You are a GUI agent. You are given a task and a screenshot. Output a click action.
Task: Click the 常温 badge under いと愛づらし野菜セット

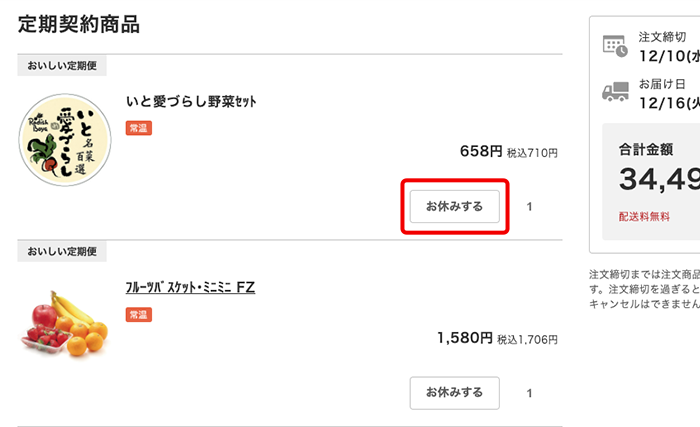pyautogui.click(x=139, y=128)
